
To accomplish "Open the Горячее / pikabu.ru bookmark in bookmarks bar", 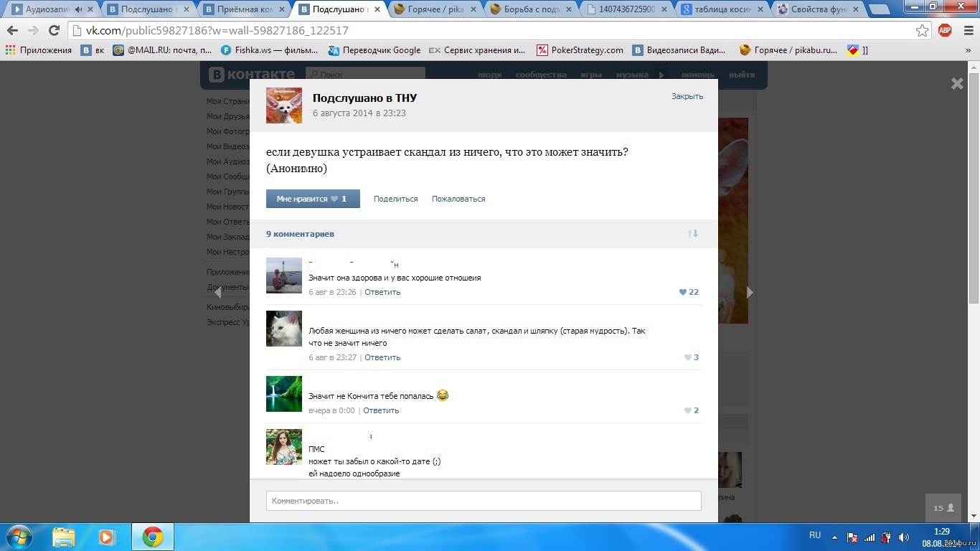I will pos(788,50).
